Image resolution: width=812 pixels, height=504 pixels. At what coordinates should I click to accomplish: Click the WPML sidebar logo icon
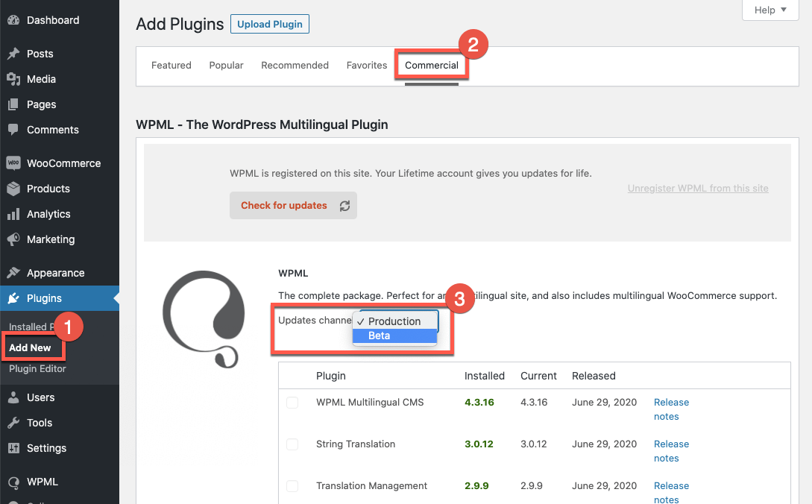(13, 482)
